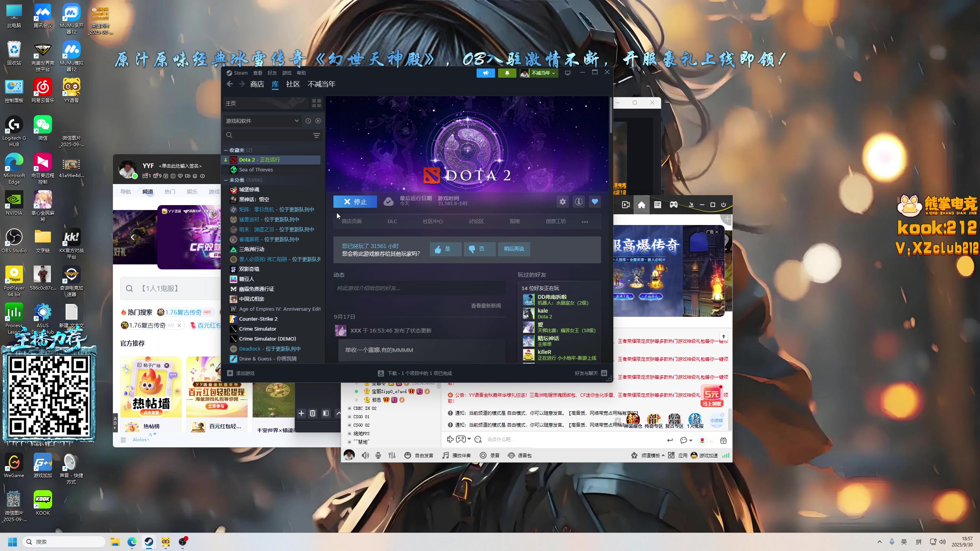The height and width of the screenshot is (551, 980).
Task: Open the 社区 tab in Steam
Action: point(293,84)
